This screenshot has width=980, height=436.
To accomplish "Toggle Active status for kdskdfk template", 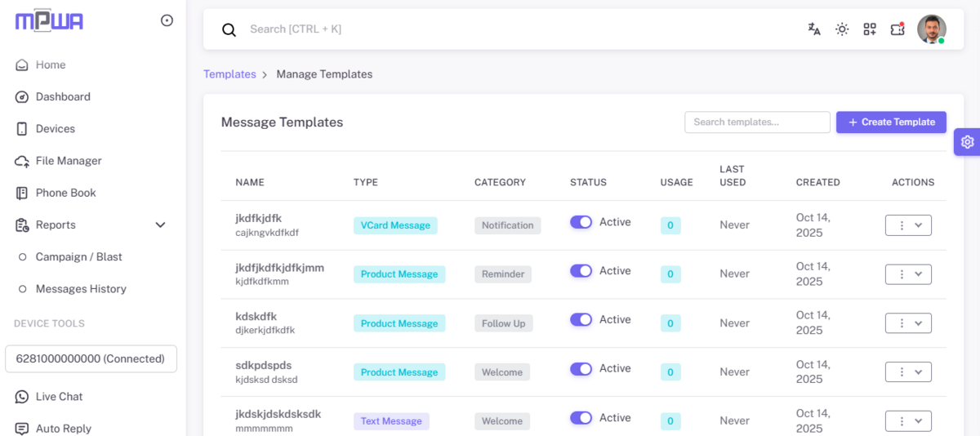I will [581, 320].
